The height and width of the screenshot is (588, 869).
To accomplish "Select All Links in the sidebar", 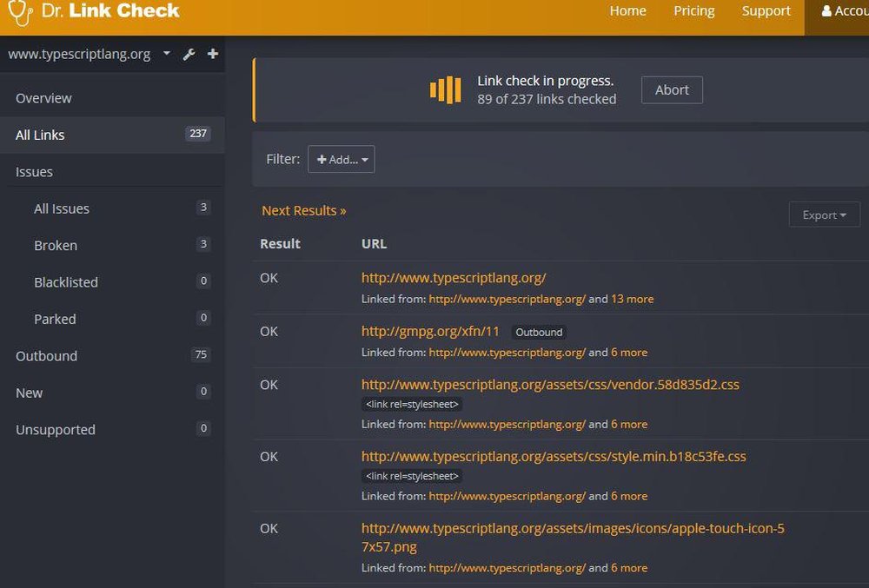I will click(112, 135).
